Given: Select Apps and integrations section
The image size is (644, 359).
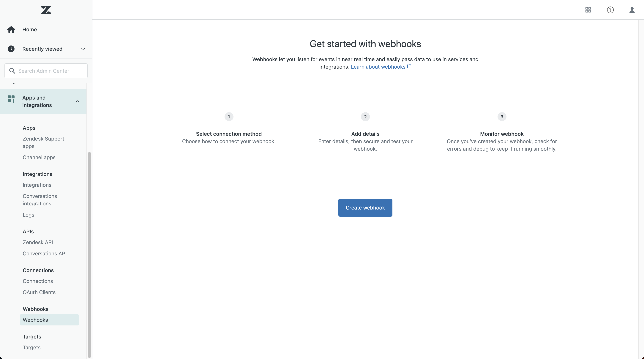Looking at the screenshot, I should pos(43,102).
